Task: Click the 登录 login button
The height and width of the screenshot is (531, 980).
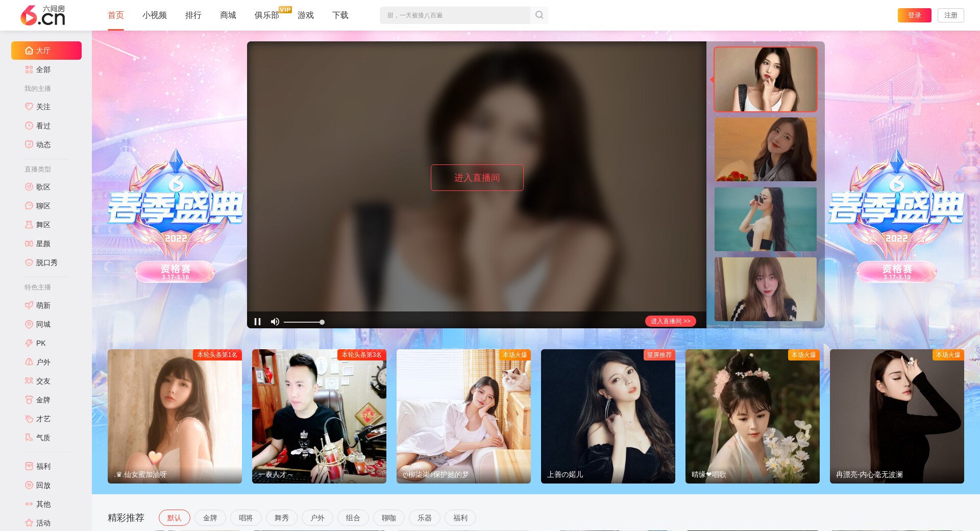Action: 914,15
